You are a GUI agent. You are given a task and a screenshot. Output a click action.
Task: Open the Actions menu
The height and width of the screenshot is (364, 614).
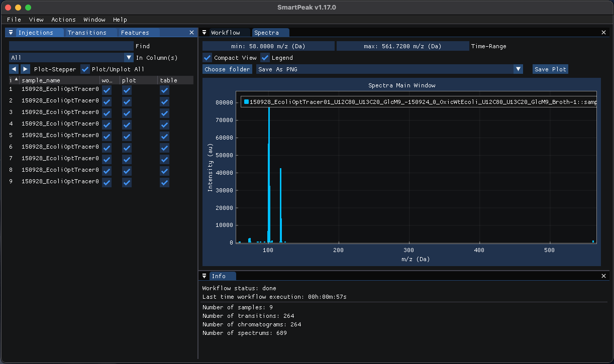click(64, 20)
